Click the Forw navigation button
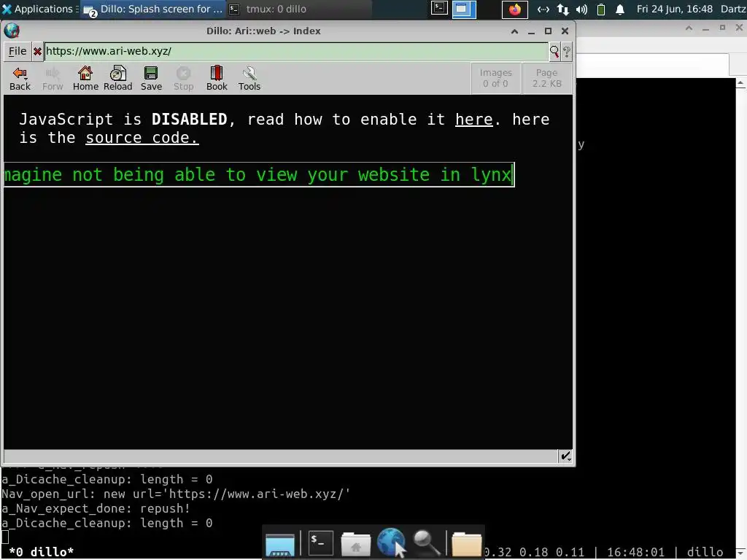The height and width of the screenshot is (560, 747). (x=53, y=79)
